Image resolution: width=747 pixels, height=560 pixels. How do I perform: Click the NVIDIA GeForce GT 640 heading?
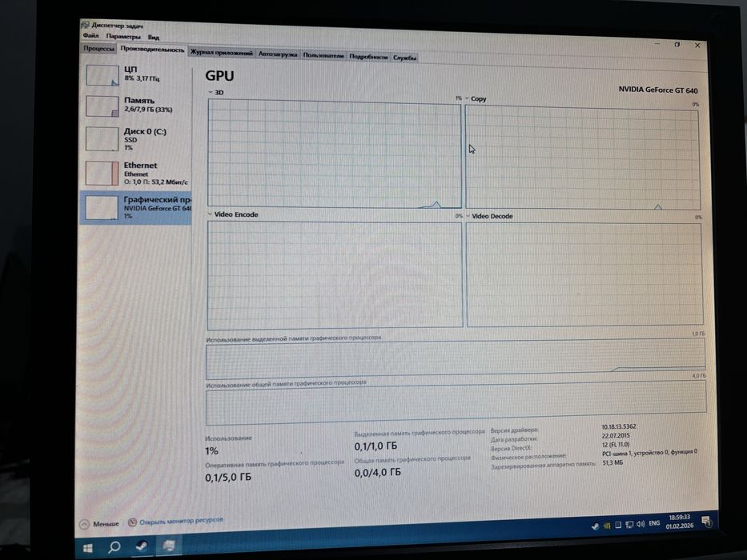click(x=658, y=90)
